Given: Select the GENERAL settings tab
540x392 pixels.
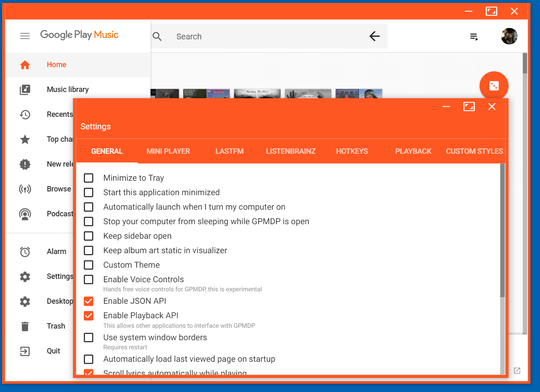Looking at the screenshot, I should (107, 151).
